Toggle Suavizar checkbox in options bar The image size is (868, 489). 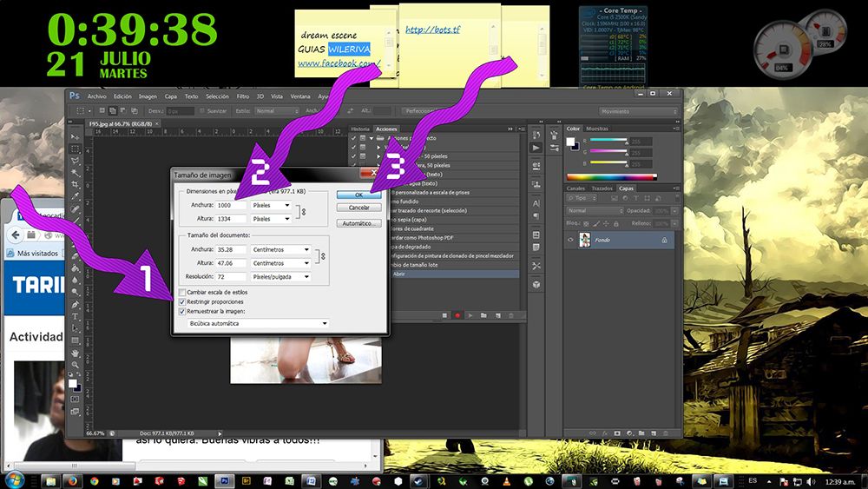pos(202,111)
